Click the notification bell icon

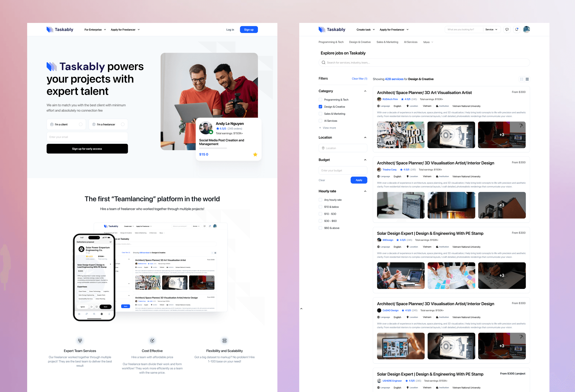click(516, 30)
